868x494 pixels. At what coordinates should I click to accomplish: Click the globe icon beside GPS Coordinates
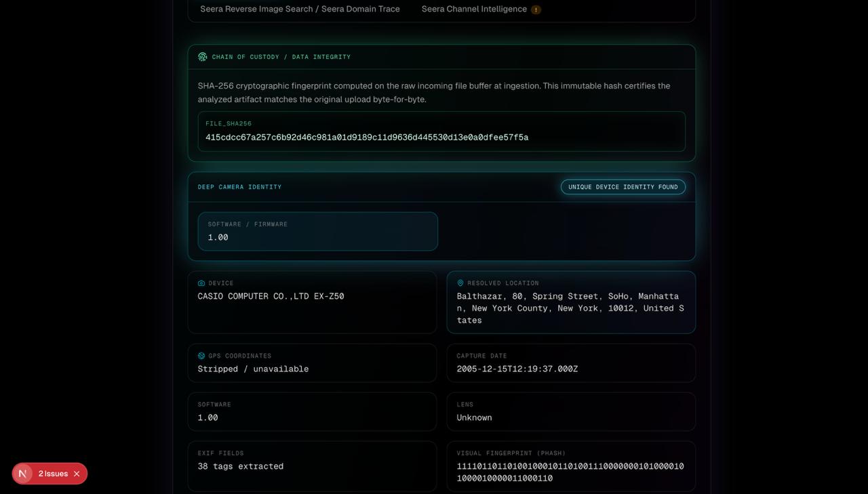201,356
